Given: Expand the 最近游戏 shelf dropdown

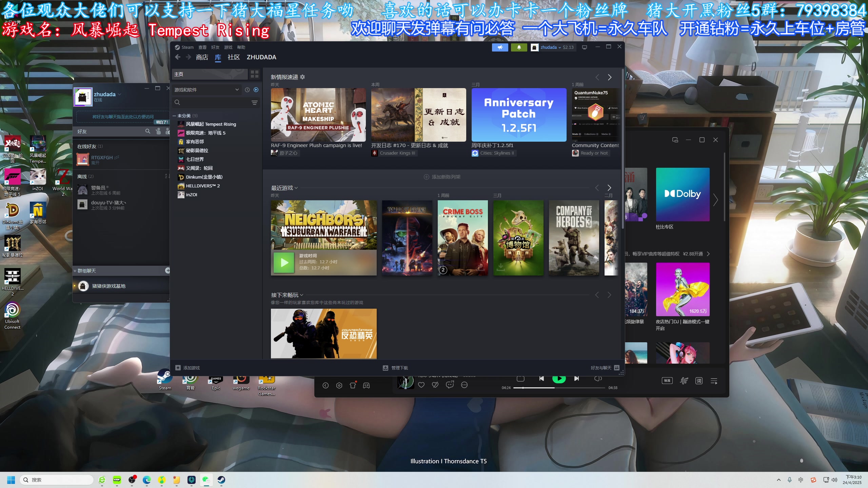Looking at the screenshot, I should coord(296,188).
